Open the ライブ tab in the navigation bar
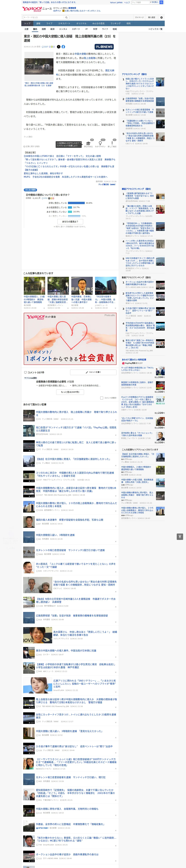Viewport: 186px width, 868px height. (49, 24)
